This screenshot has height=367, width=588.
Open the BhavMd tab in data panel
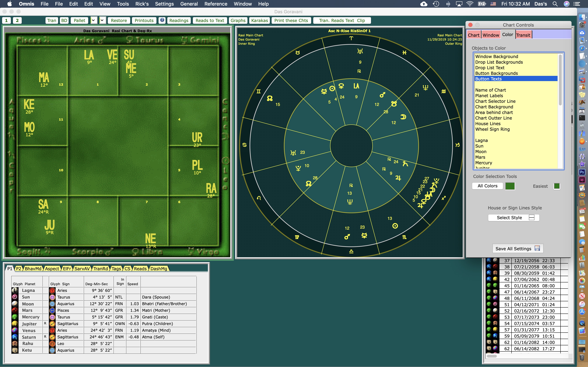(x=33, y=268)
